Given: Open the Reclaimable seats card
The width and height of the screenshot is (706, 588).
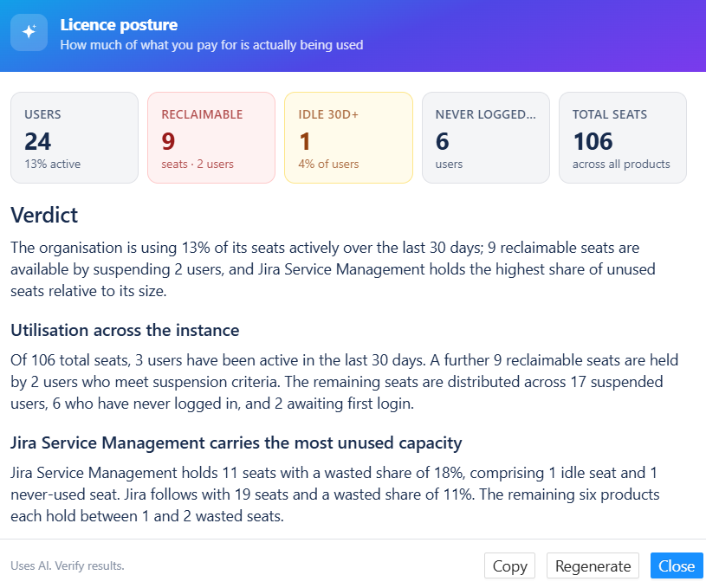Looking at the screenshot, I should tap(211, 138).
